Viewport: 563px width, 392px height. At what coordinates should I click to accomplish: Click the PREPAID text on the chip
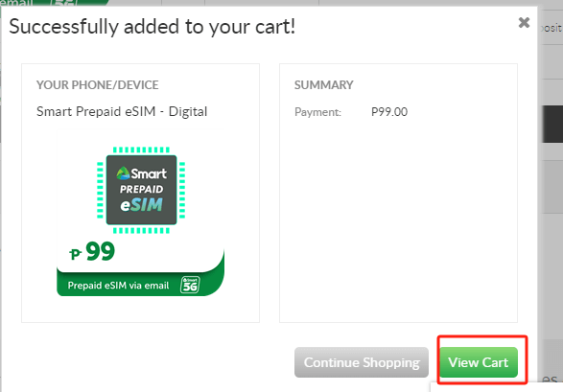tap(141, 189)
